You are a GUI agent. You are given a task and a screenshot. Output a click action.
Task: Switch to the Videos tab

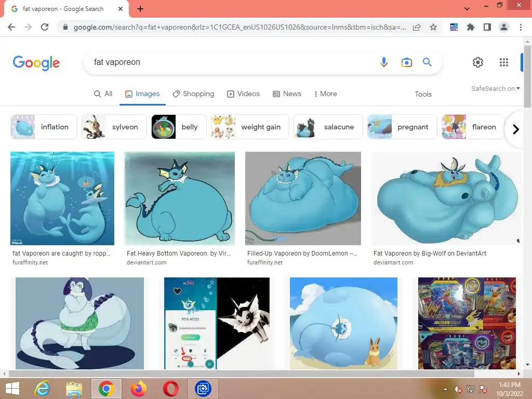click(x=243, y=94)
